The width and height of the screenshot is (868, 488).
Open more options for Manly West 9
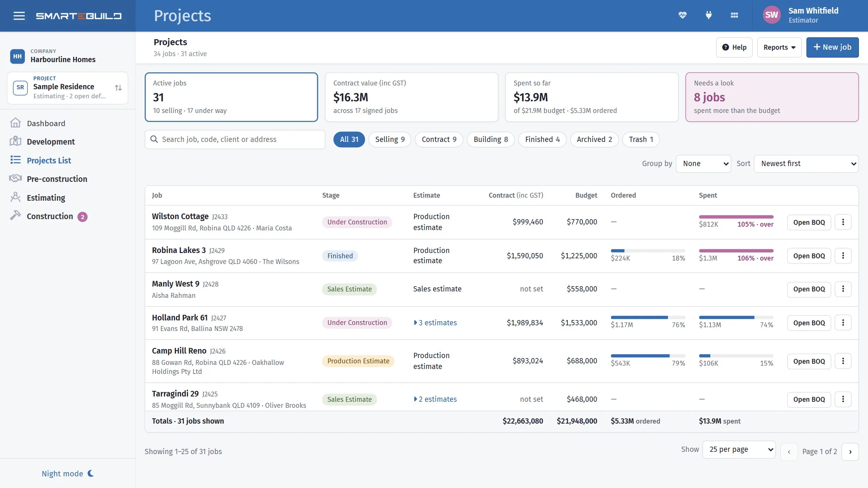coord(843,289)
